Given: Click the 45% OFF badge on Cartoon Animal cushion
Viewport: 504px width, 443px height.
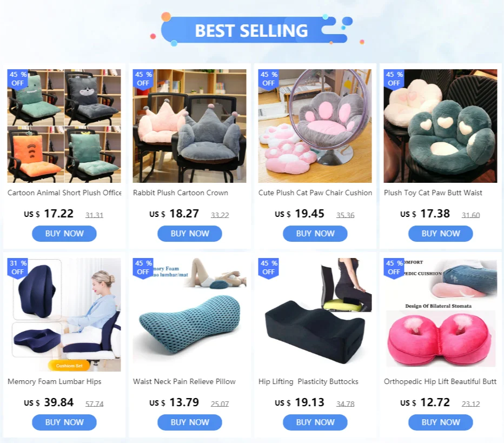Looking at the screenshot, I should coord(17,79).
